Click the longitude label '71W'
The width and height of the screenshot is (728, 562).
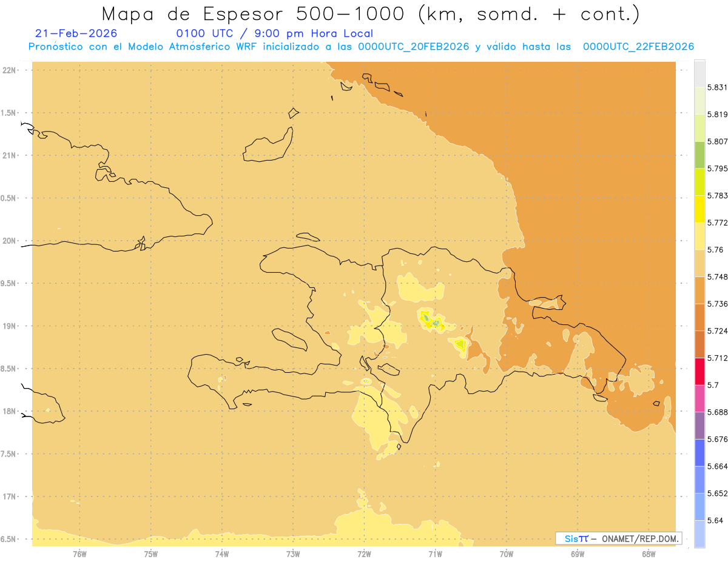click(435, 554)
